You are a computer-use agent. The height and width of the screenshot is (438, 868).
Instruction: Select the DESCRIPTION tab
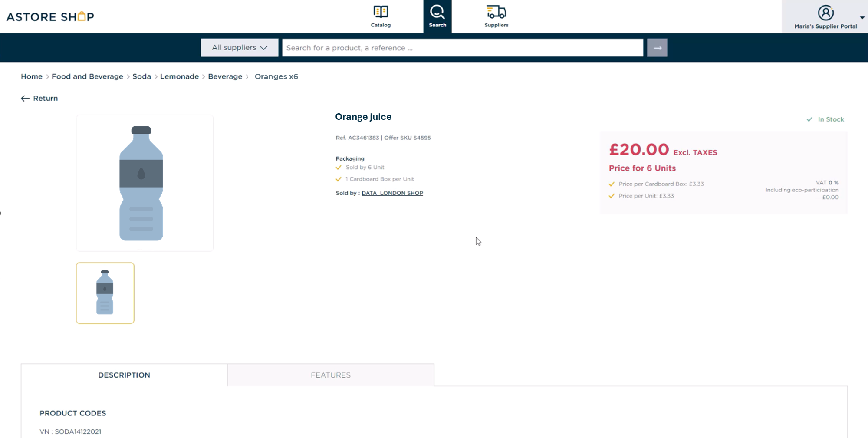[x=124, y=375]
